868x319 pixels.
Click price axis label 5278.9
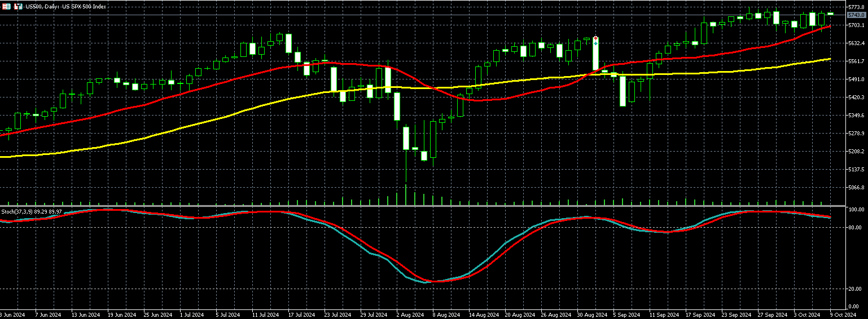point(857,134)
